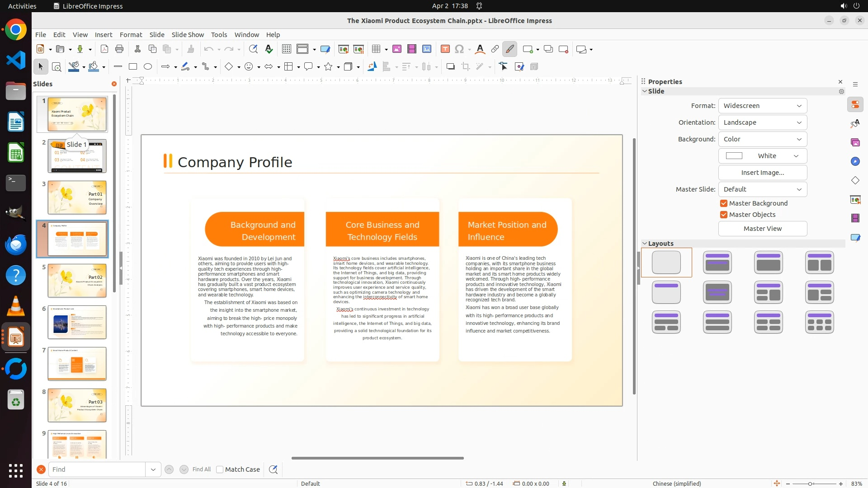Select the Rectangle shape tool
The image size is (868, 488).
(x=133, y=67)
